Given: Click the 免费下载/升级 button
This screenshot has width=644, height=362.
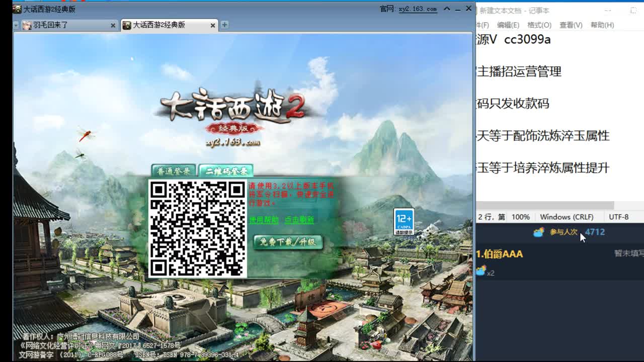Looking at the screenshot, I should point(288,242).
